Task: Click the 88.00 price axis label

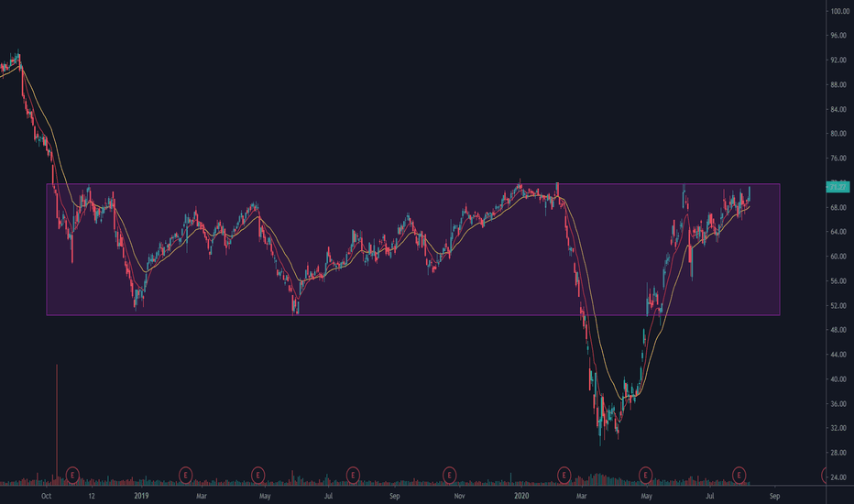Action: 838,84
